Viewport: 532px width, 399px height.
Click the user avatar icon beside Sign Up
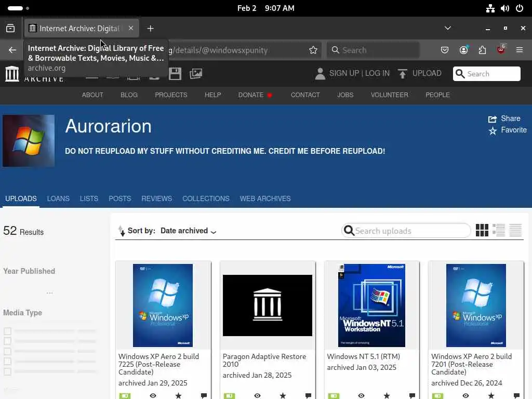(x=320, y=74)
